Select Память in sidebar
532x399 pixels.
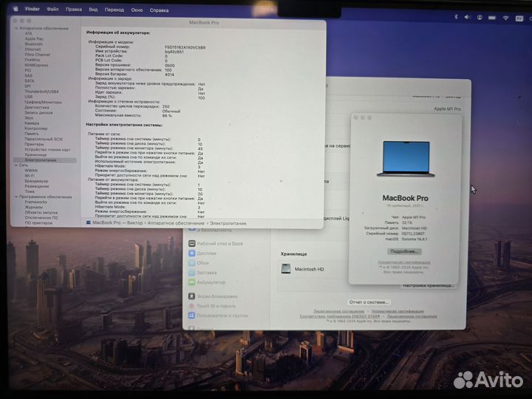tap(32, 134)
